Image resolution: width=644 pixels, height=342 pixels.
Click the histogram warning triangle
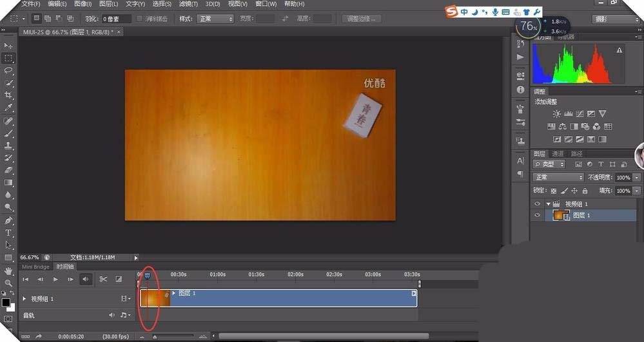pyautogui.click(x=620, y=50)
